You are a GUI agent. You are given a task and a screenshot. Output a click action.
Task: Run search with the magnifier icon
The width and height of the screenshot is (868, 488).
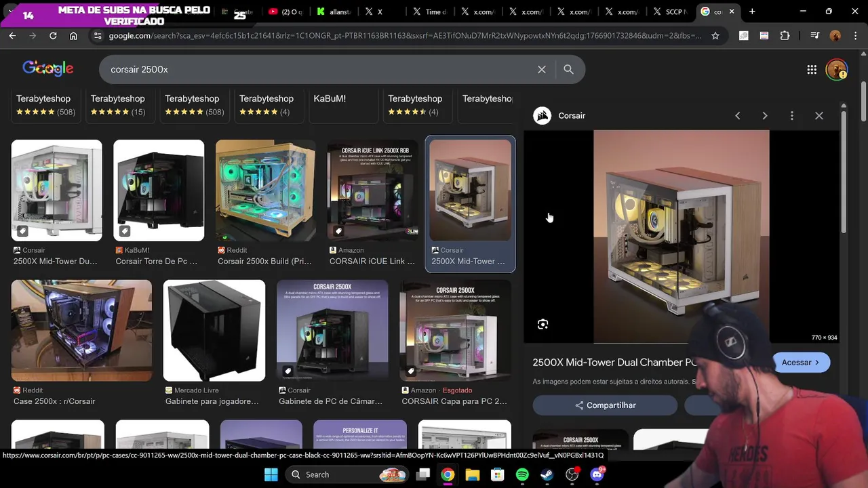[568, 69]
